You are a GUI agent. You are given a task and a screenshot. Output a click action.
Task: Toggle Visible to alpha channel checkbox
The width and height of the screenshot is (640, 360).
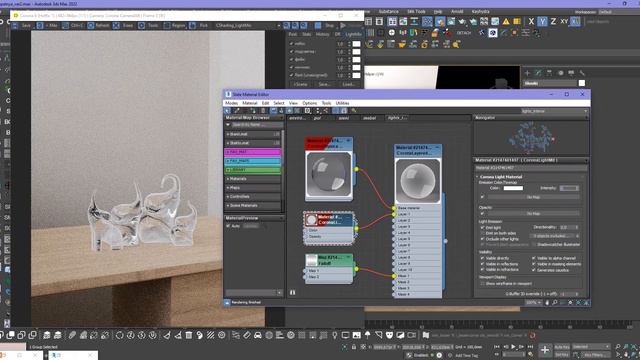click(533, 258)
